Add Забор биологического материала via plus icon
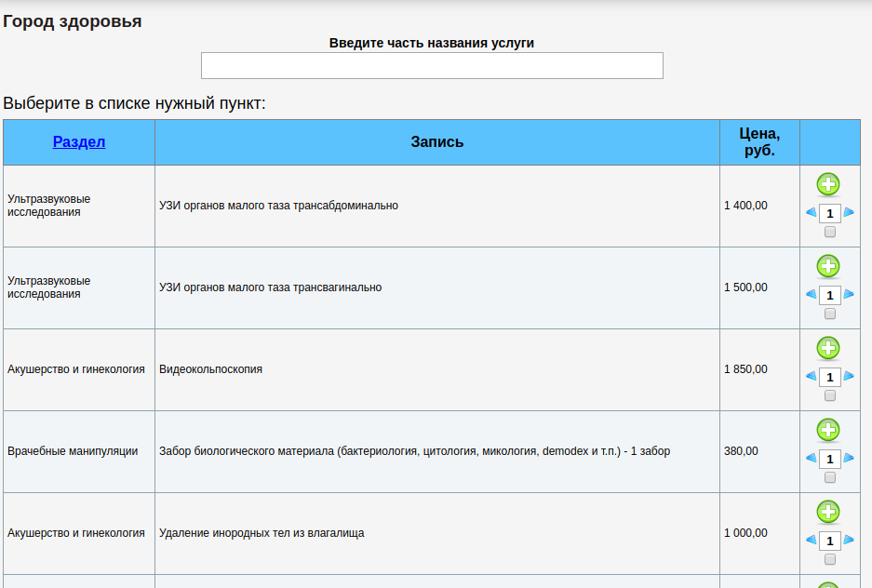Viewport: 872px width, 588px height. (x=828, y=430)
